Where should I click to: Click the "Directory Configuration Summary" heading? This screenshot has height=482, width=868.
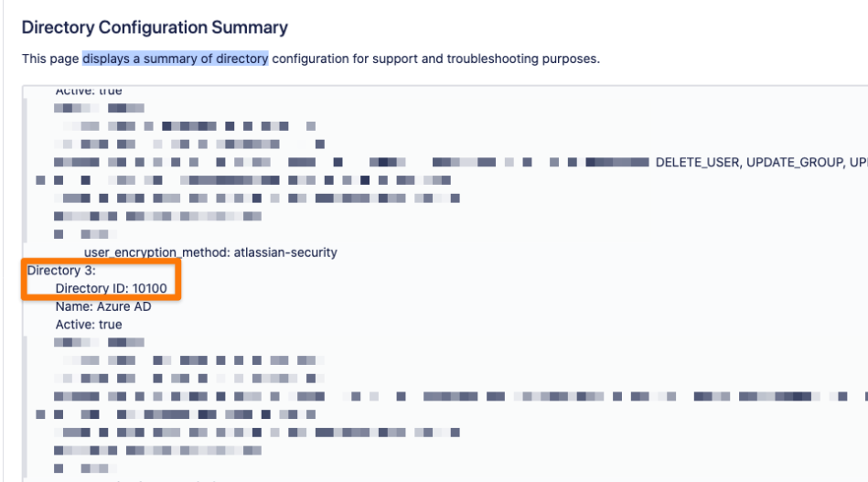coord(155,28)
